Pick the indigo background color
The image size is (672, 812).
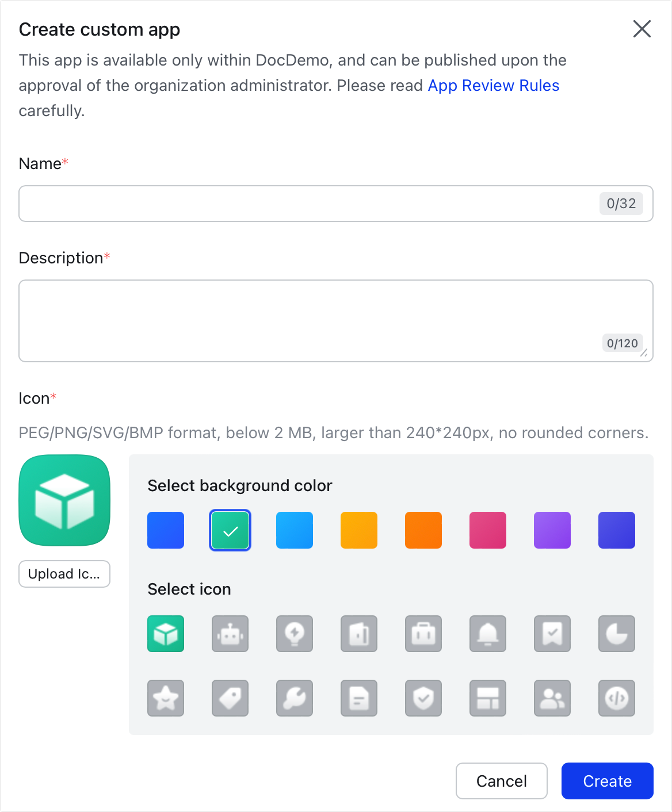click(617, 530)
